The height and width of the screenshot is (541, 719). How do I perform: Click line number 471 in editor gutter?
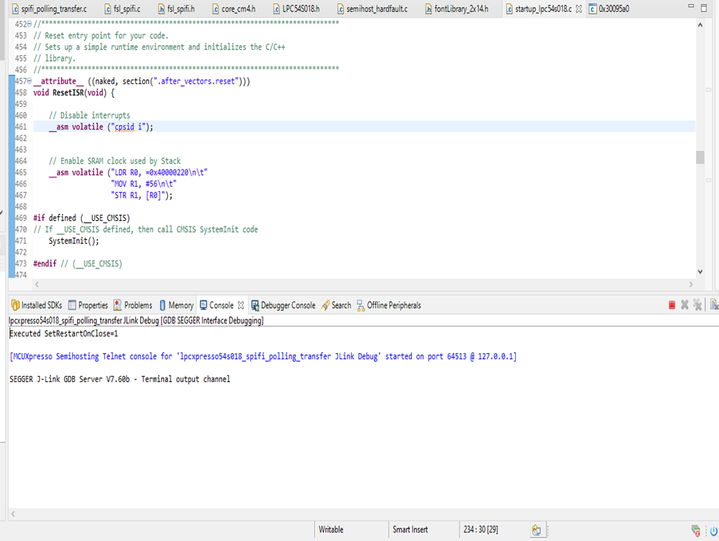(x=21, y=241)
